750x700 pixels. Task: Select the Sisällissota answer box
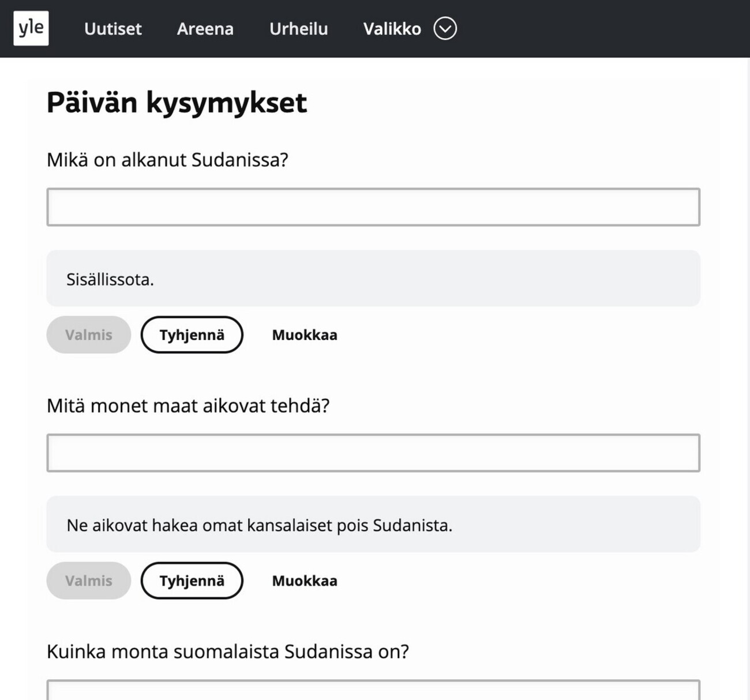pos(373,278)
